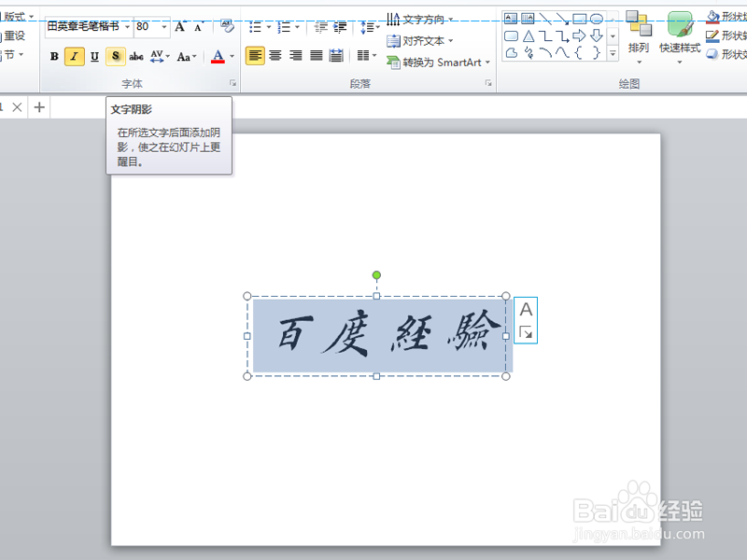Select the triangle shape
This screenshot has width=747, height=560.
click(x=528, y=36)
